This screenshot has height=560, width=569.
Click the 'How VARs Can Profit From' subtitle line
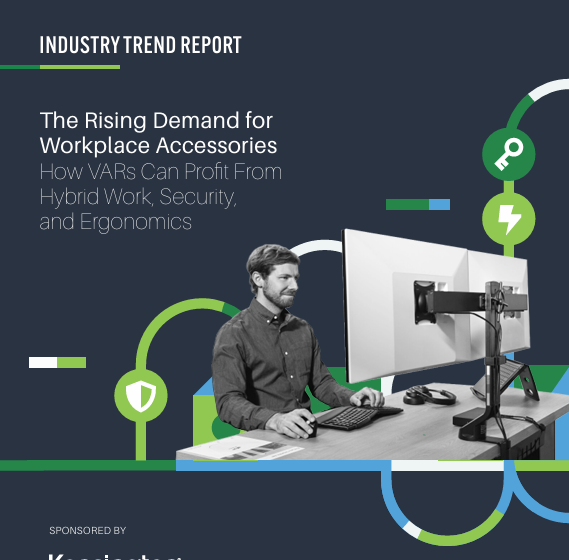(161, 171)
